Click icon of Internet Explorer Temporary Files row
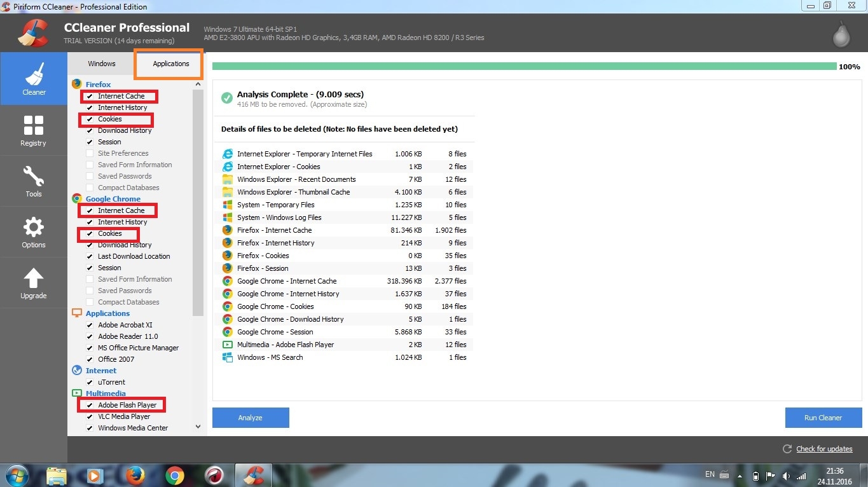 coord(228,154)
